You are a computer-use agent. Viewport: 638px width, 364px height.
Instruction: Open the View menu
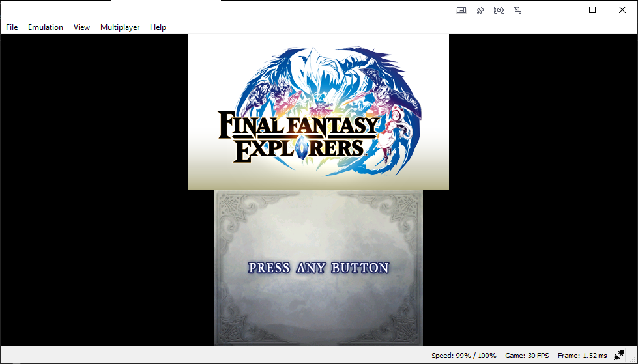click(x=81, y=27)
